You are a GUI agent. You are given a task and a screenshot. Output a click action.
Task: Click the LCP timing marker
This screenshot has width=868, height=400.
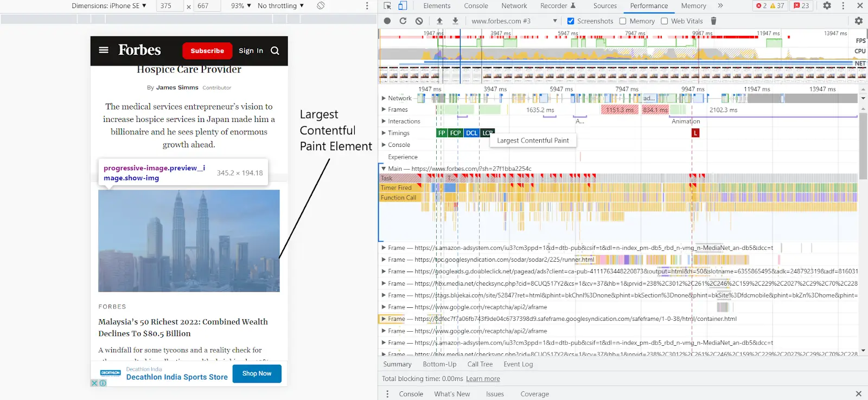tap(487, 133)
